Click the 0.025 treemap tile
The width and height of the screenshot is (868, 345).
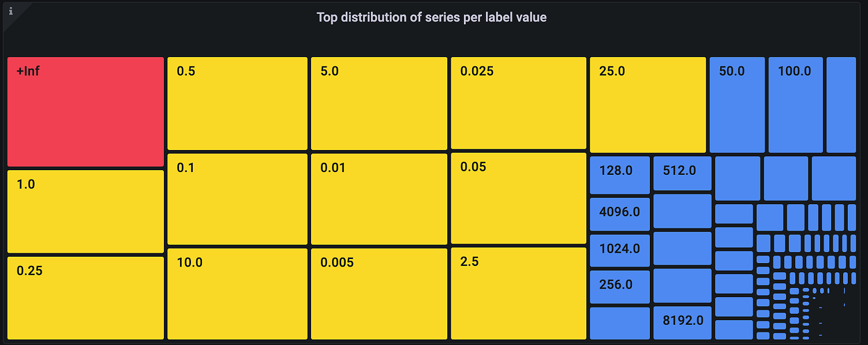(518, 104)
